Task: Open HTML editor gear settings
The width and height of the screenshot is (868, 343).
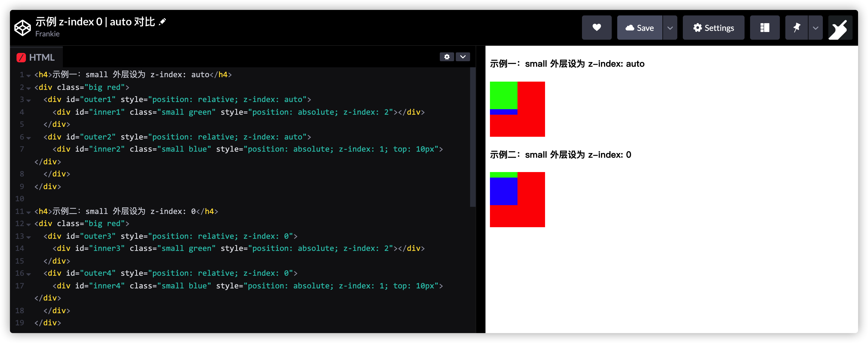Action: click(x=447, y=57)
